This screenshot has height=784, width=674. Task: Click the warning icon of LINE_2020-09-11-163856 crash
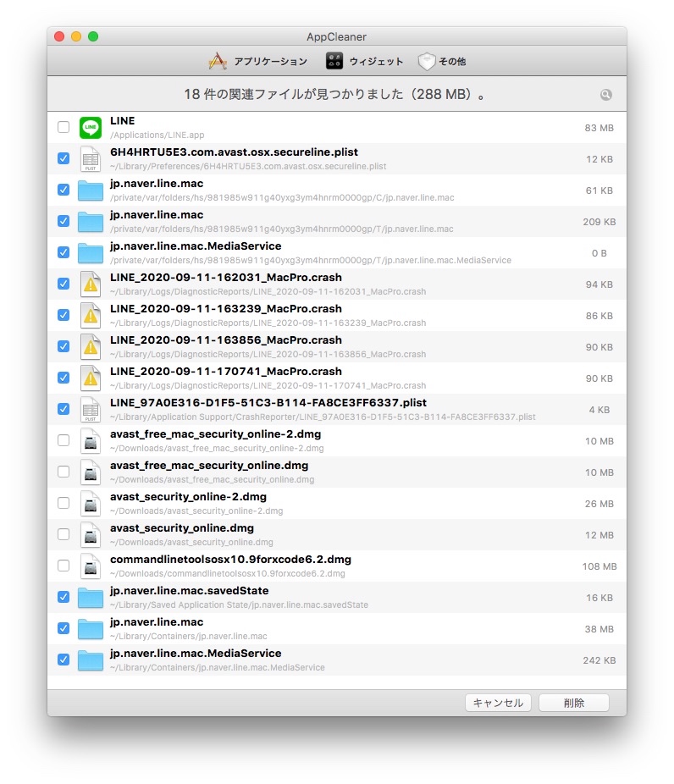pos(91,347)
